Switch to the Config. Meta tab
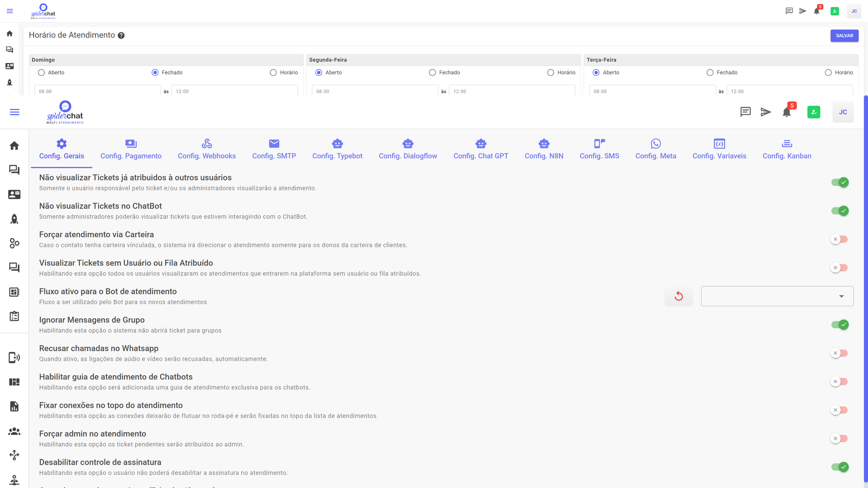Viewport: 868px width, 488px height. (656, 149)
